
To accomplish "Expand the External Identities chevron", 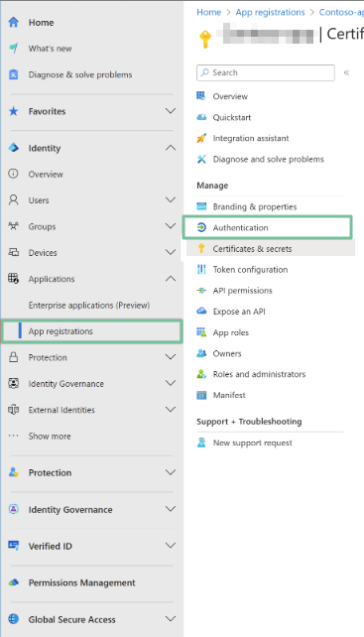I will coord(171,410).
